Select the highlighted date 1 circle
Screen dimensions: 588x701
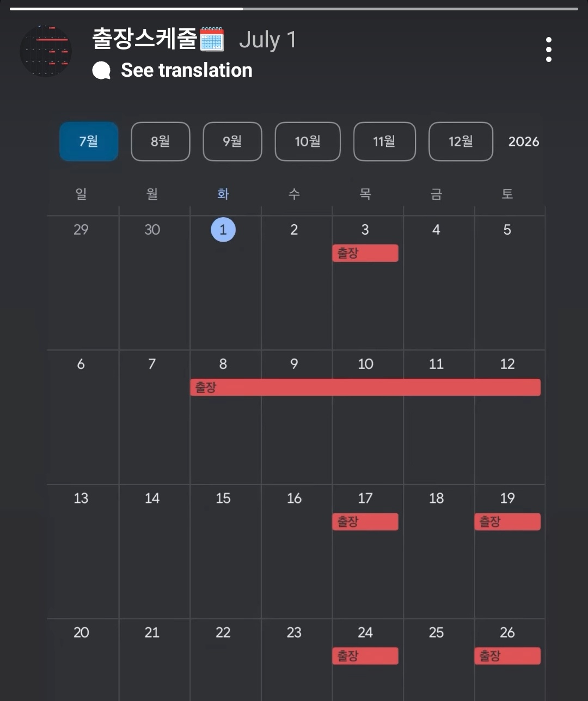coord(223,229)
